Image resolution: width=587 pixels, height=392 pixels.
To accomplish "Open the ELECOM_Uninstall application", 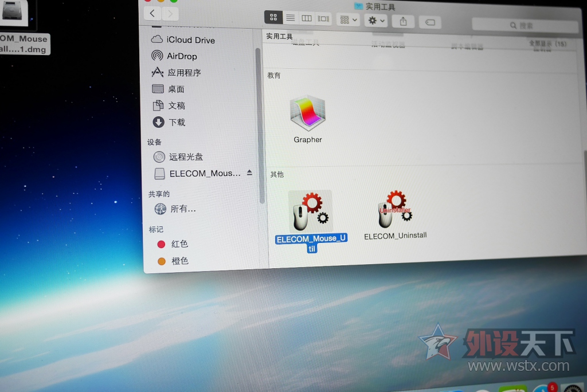I will click(x=394, y=209).
